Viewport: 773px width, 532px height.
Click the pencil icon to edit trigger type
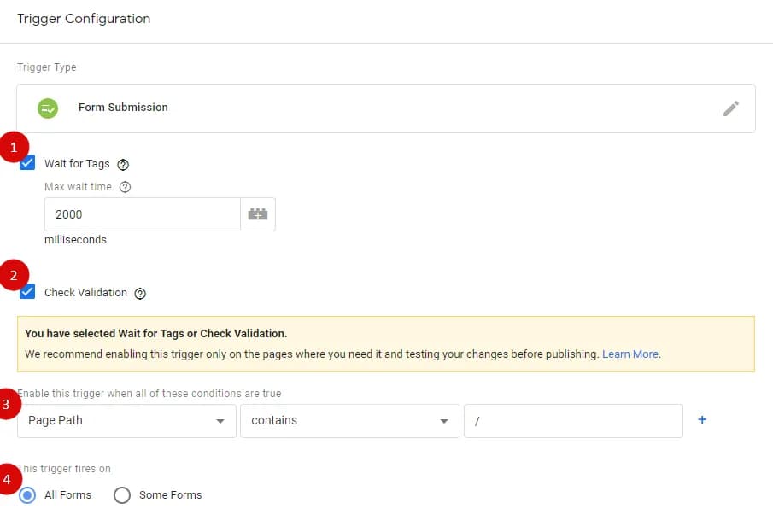click(x=731, y=108)
